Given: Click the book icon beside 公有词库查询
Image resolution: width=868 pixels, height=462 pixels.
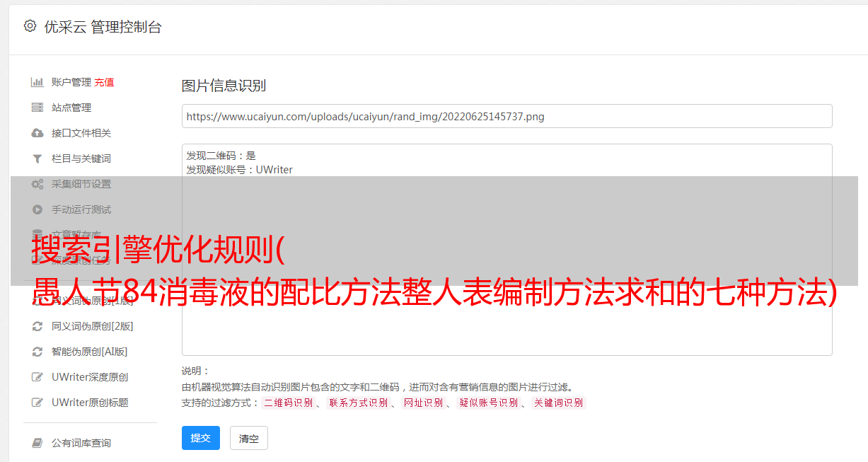Looking at the screenshot, I should [37, 443].
